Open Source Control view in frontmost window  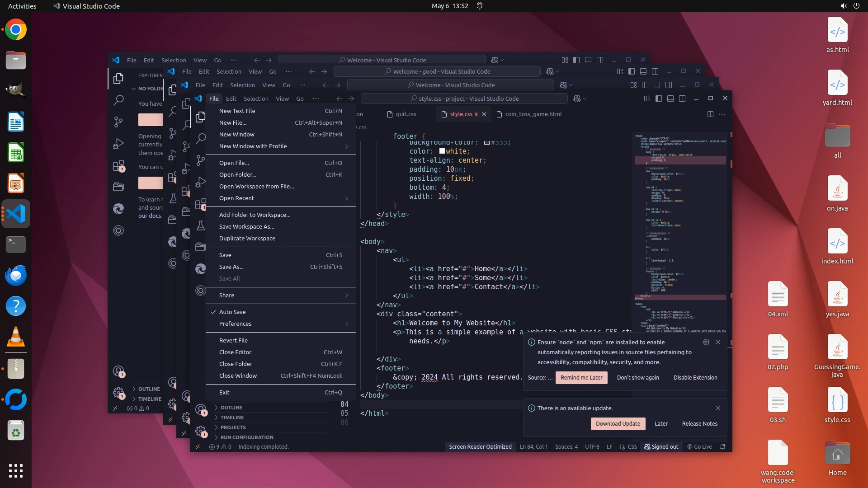(201, 160)
